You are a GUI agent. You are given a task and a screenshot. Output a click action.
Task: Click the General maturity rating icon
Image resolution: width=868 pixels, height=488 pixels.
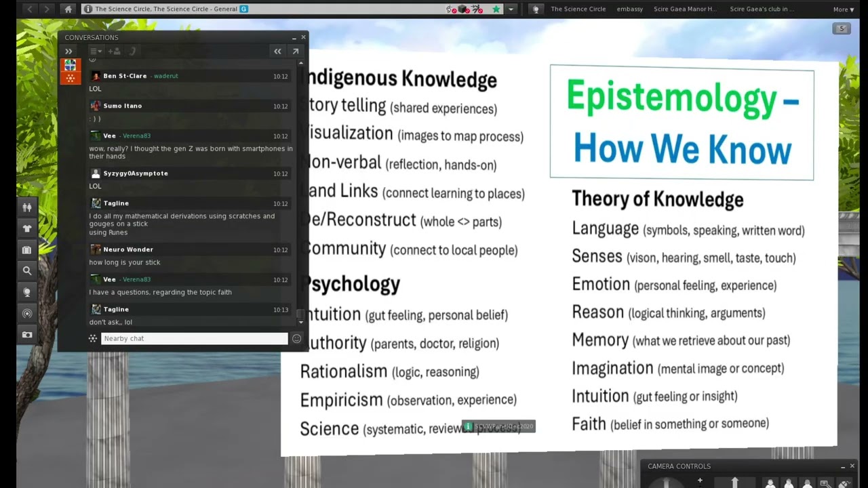pyautogui.click(x=244, y=9)
